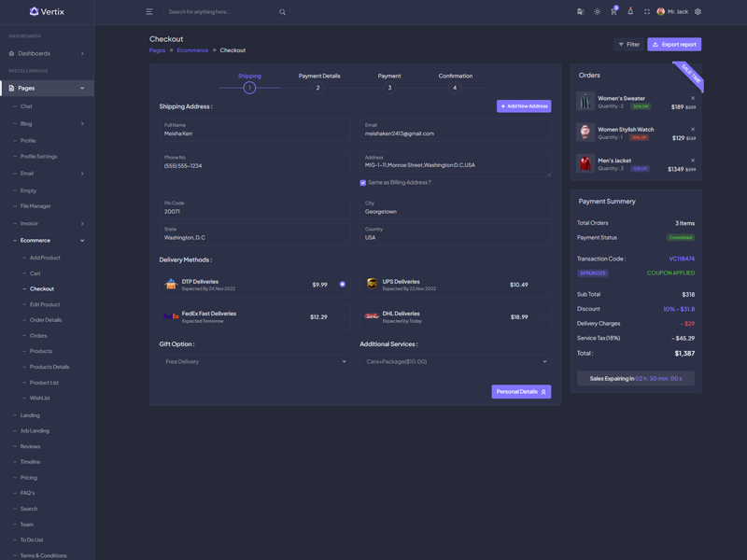
Task: Toggle the sidebar hamburger menu icon
Action: point(149,12)
